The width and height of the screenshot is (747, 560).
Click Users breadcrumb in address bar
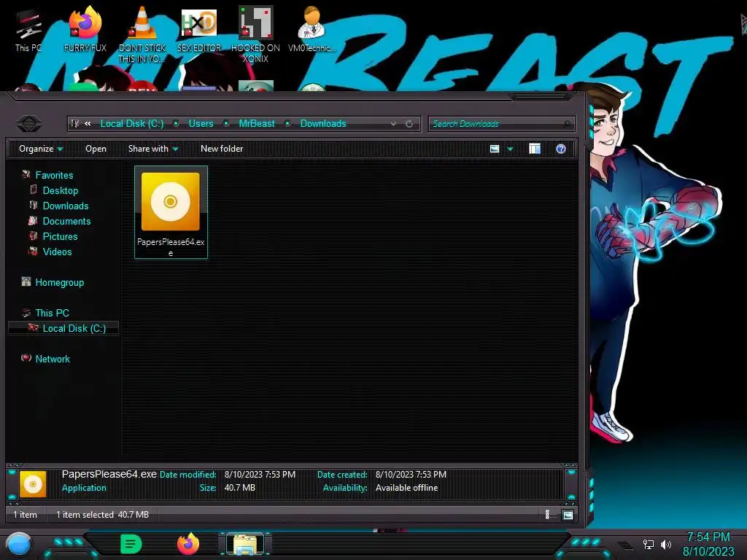click(201, 124)
